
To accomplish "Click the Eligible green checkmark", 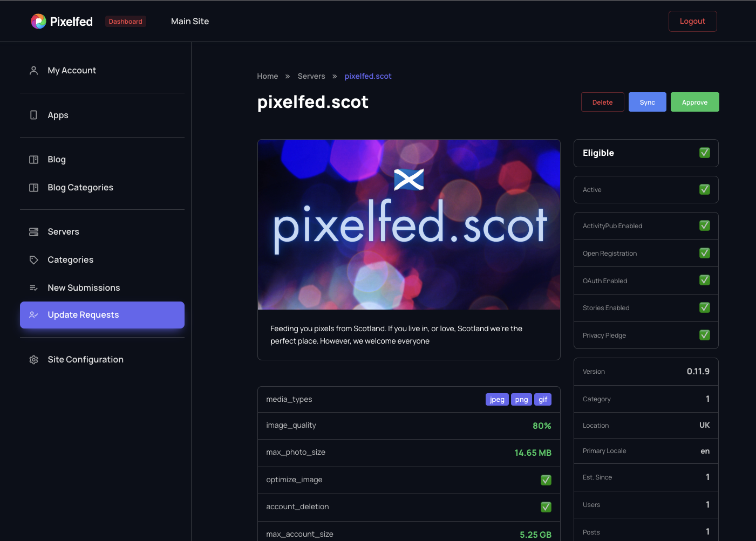I will (705, 153).
